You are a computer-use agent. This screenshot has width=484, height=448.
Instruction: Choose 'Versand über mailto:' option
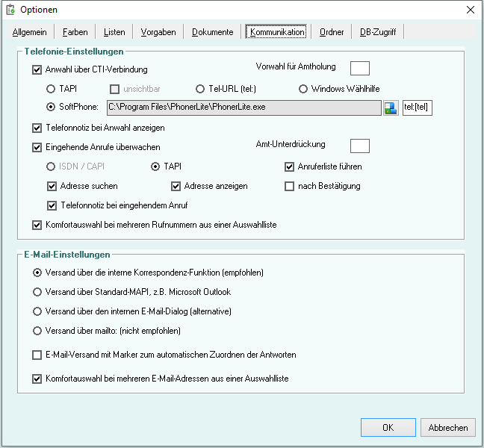click(37, 331)
